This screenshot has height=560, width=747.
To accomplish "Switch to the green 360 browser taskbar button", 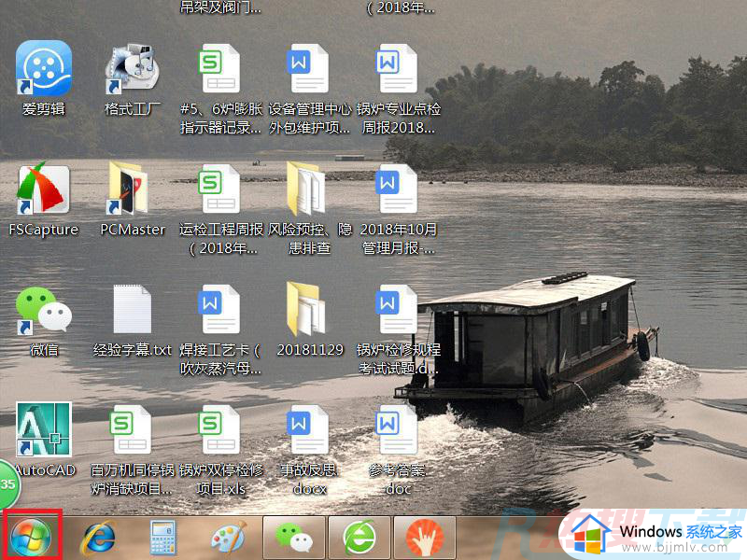I will 359,538.
